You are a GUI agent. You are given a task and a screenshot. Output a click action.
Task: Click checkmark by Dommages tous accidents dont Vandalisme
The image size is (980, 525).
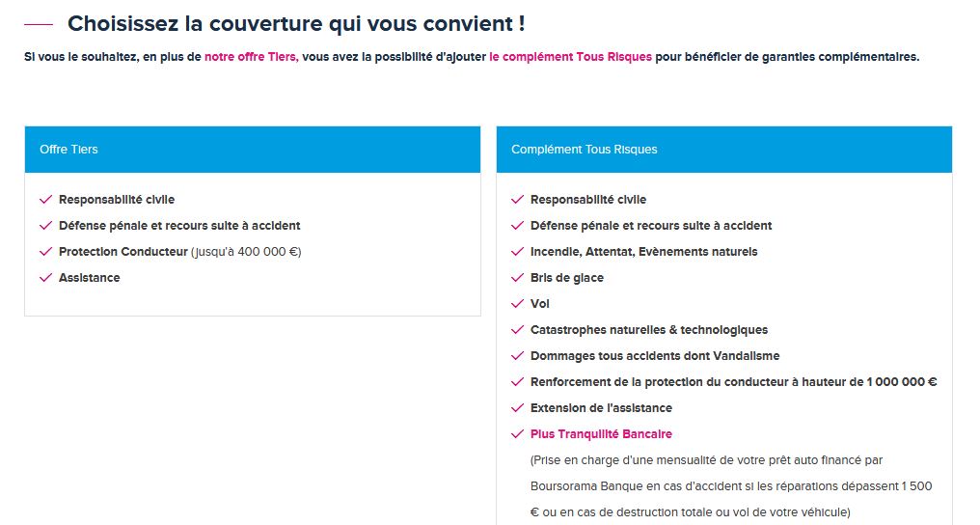click(517, 355)
